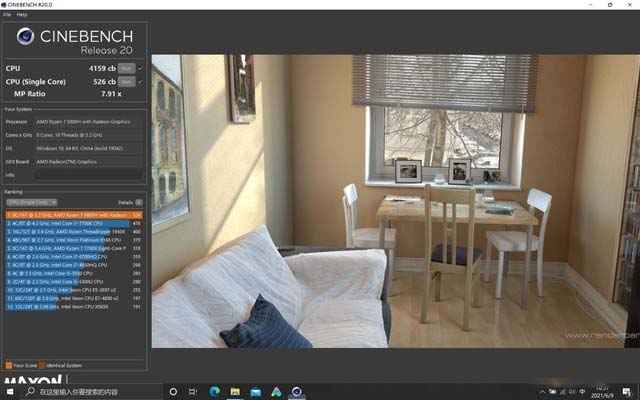
Task: Click the Cinebench logo sphere icon
Action: click(x=25, y=36)
